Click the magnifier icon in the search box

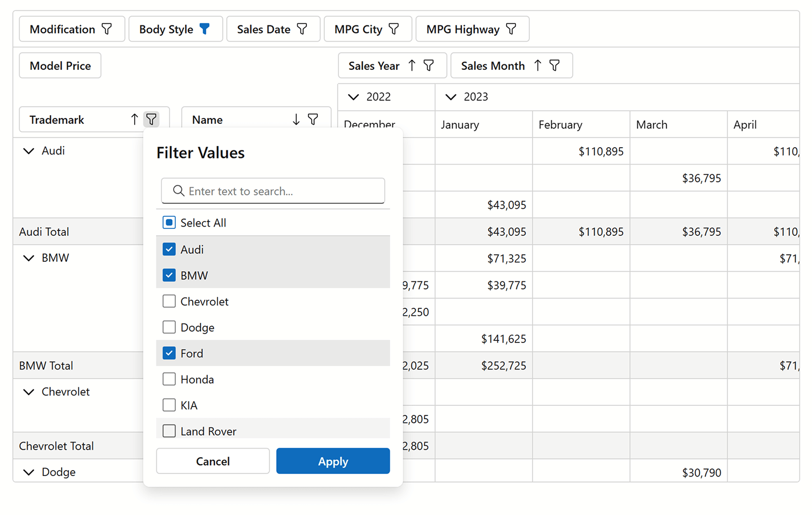(178, 190)
